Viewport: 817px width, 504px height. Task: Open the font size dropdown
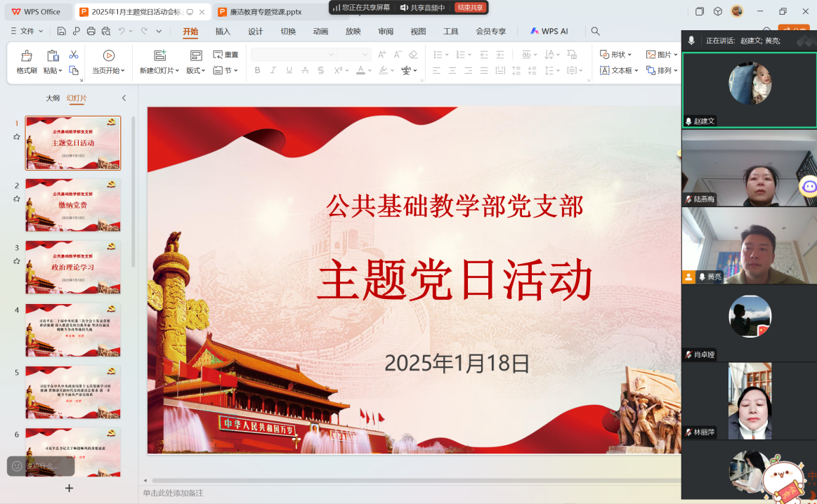(365, 54)
